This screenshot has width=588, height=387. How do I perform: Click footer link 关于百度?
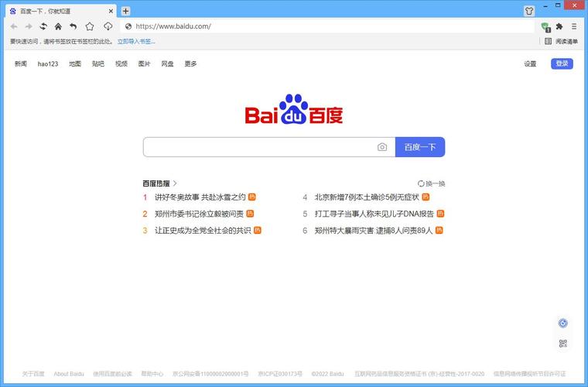33,374
